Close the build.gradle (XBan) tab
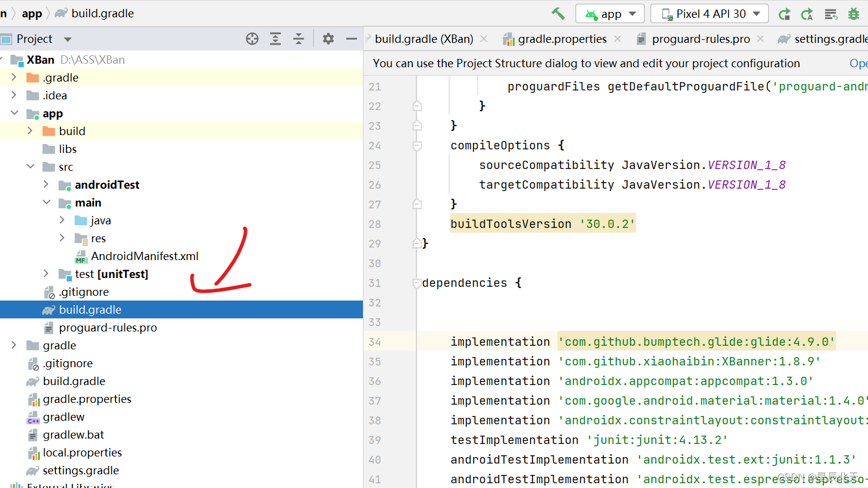Screen dimensions: 868x488 pos(484,39)
